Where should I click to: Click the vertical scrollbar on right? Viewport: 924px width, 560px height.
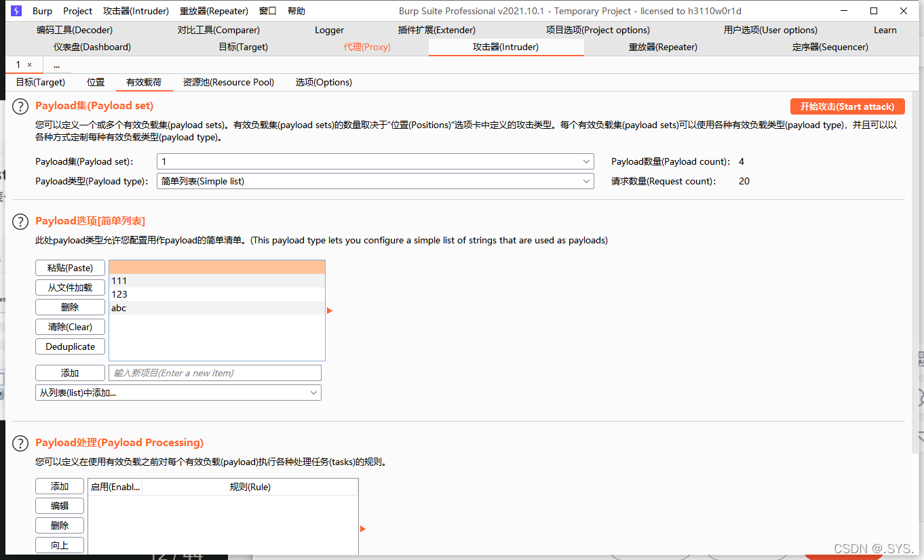pos(915,271)
